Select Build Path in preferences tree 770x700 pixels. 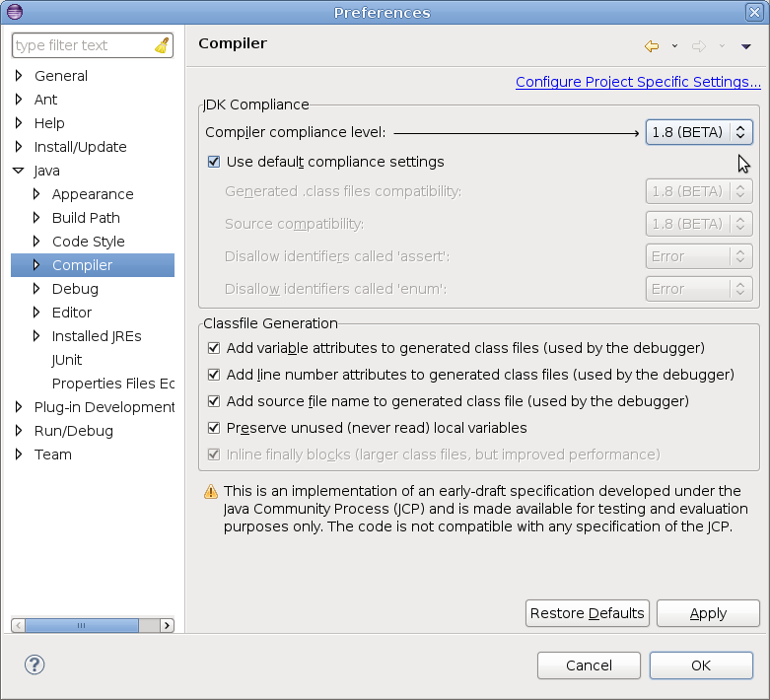click(86, 218)
